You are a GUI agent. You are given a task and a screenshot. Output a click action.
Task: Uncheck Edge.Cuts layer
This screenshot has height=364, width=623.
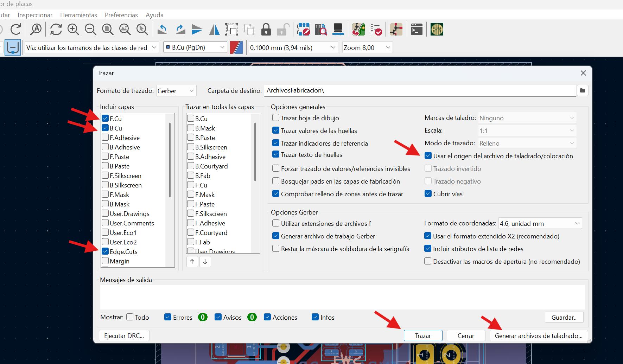pyautogui.click(x=105, y=251)
